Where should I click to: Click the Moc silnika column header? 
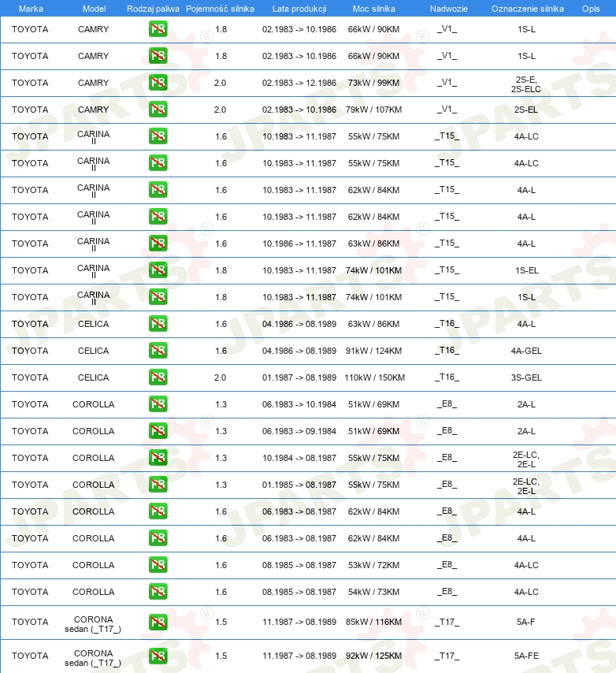[374, 9]
